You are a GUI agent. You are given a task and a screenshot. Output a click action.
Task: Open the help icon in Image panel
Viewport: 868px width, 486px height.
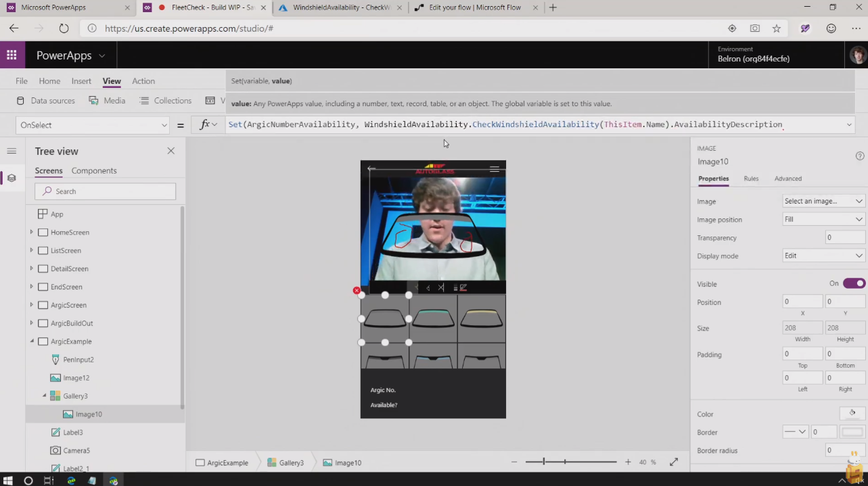[860, 155]
